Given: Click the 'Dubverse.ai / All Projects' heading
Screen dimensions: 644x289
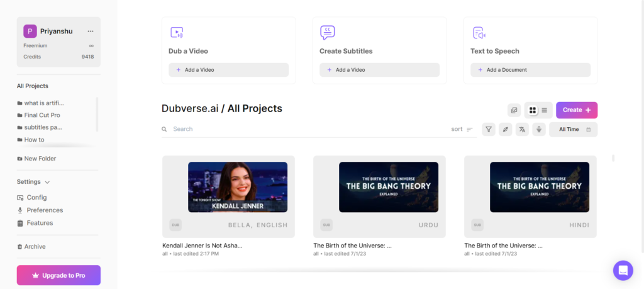Looking at the screenshot, I should click(x=222, y=108).
